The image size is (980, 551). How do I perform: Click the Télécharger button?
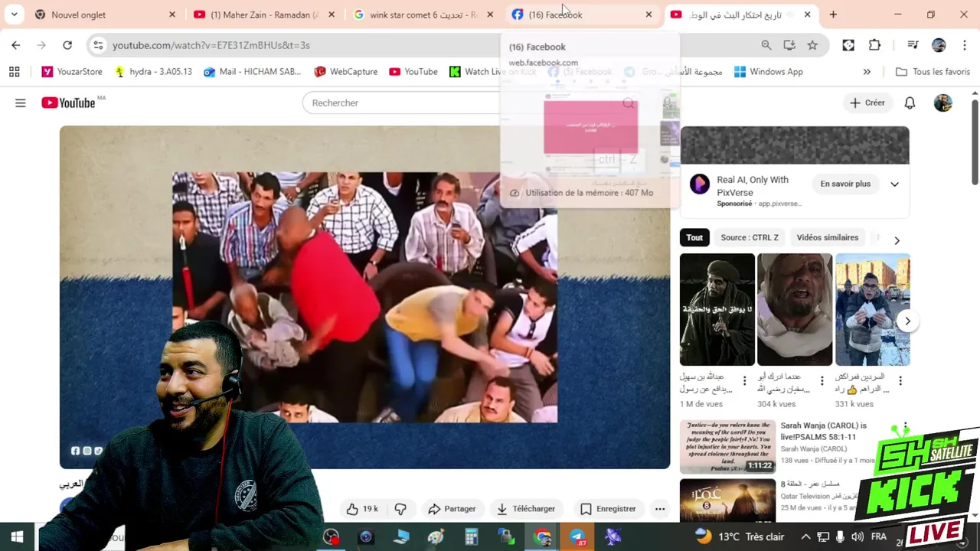pyautogui.click(x=525, y=509)
